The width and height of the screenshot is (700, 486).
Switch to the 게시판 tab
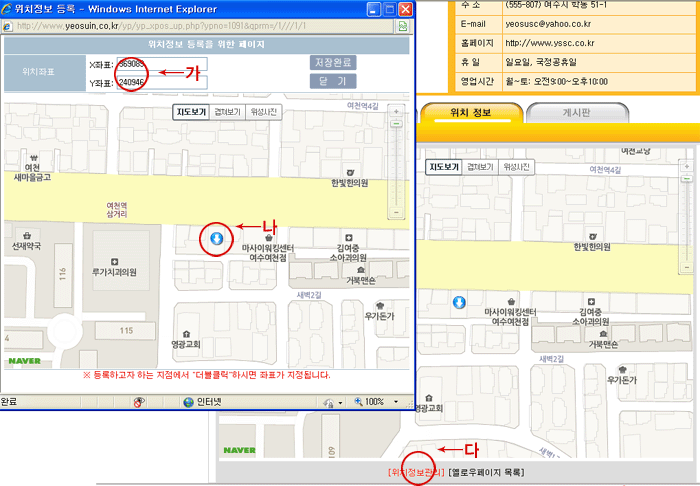click(x=577, y=112)
